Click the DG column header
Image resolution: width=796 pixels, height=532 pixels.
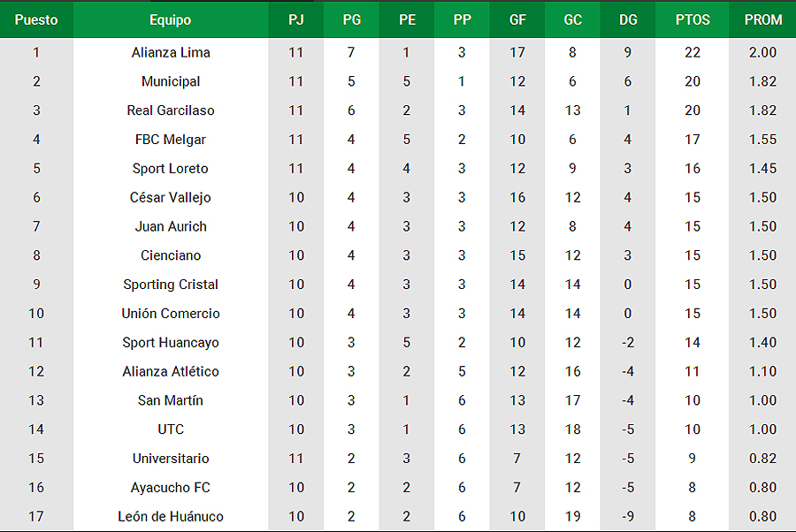628,19
